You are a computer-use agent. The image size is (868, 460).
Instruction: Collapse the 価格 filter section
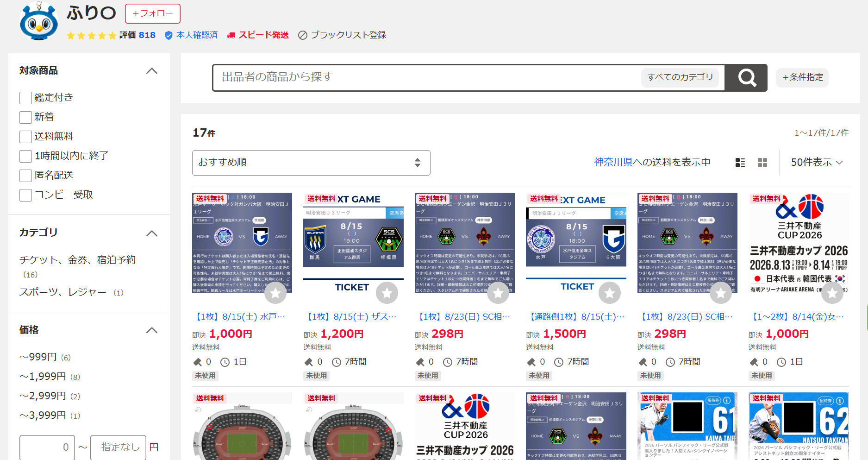(x=152, y=330)
